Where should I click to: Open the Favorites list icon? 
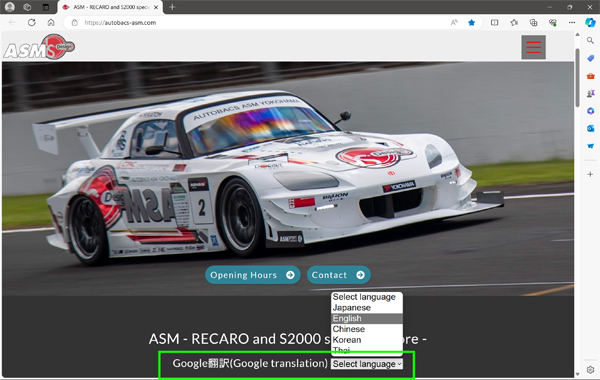pos(514,23)
